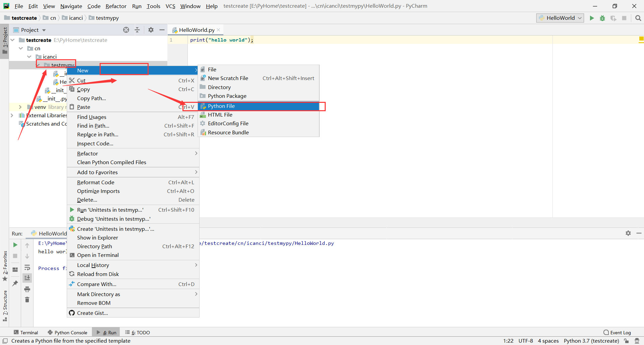Image resolution: width=644 pixels, height=345 pixels.
Task: Select Directory in New submenu
Action: 259,87
